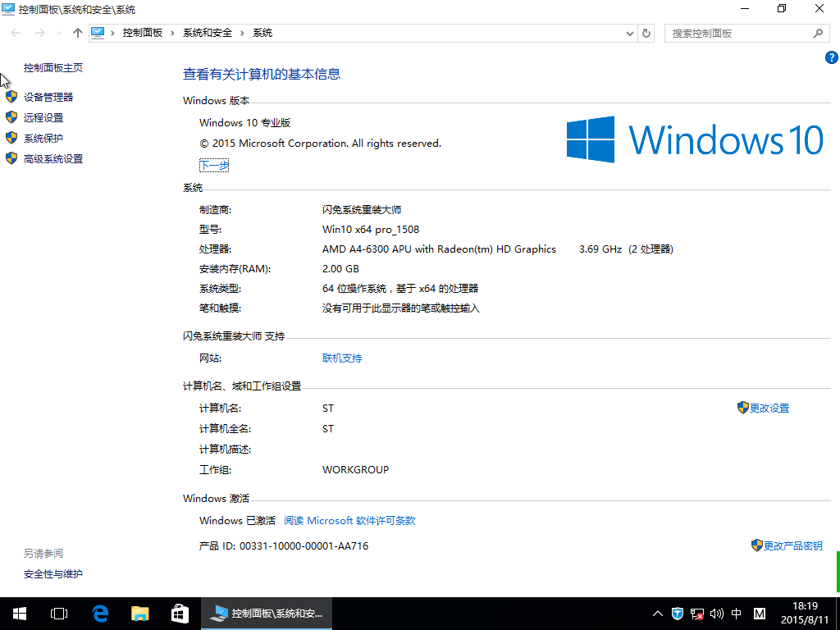Viewport: 840px width, 630px height.
Task: Open Security and Maintenance (安全性与维护)
Action: pyautogui.click(x=53, y=573)
